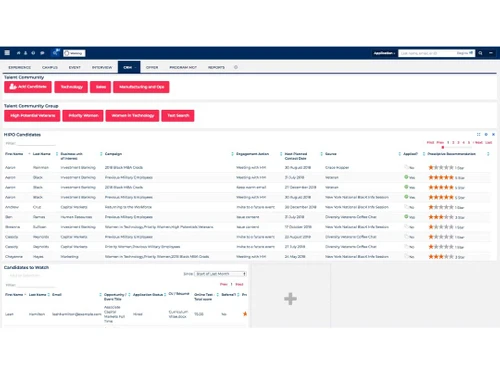This screenshot has height=375, width=500.
Task: Open the Women in Technology group
Action: [132, 116]
